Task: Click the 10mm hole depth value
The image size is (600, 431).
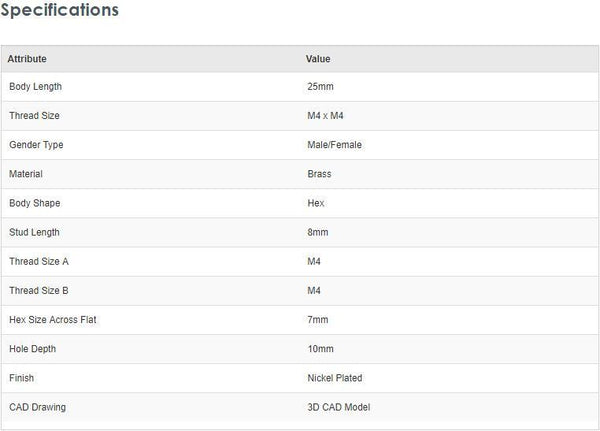Action: tap(320, 349)
